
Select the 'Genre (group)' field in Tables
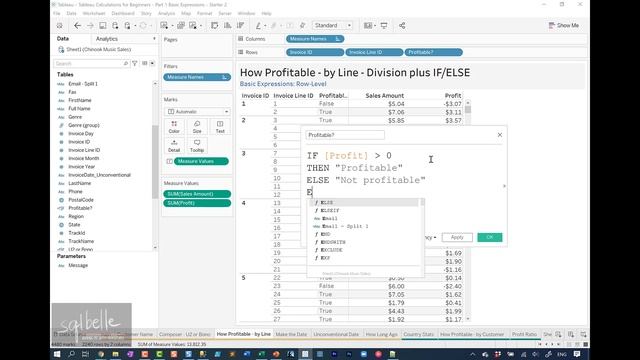click(84, 125)
